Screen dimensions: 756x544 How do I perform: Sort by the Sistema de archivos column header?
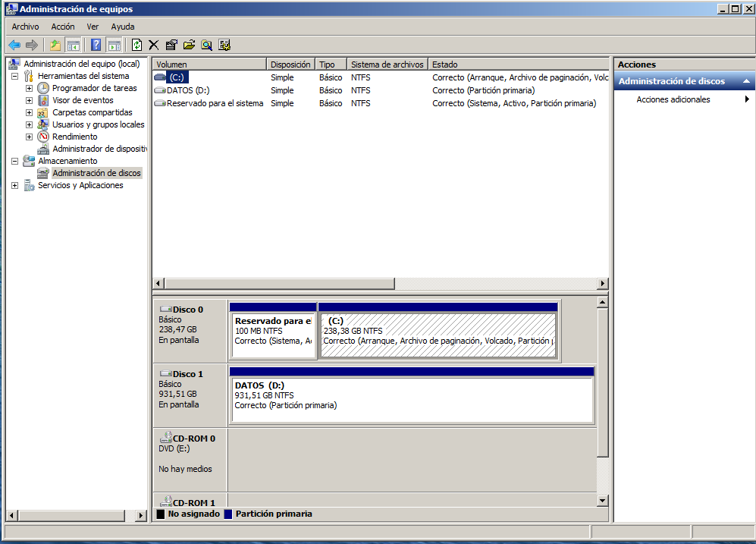(387, 64)
